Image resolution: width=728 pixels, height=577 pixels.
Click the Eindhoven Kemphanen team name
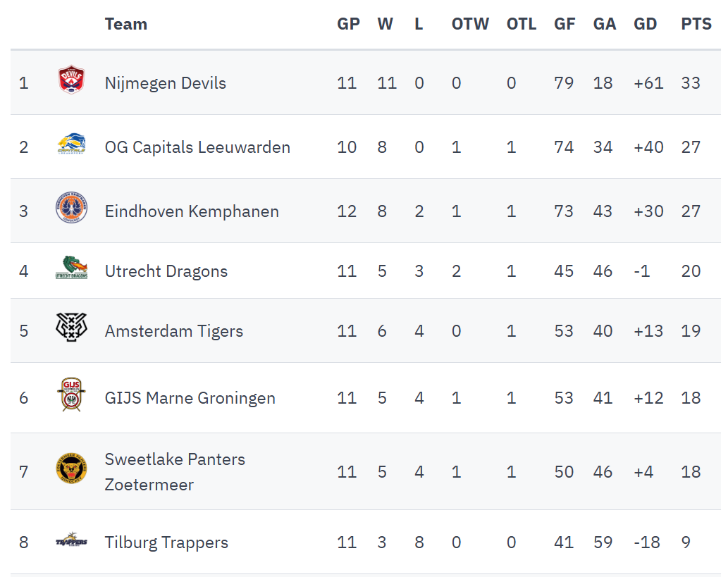click(192, 211)
